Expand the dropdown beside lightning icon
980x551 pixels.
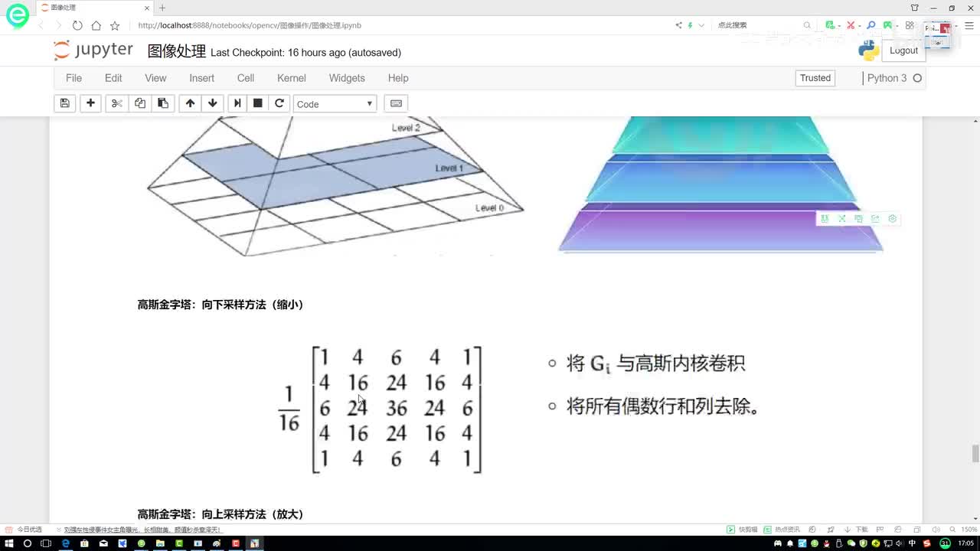(x=701, y=25)
